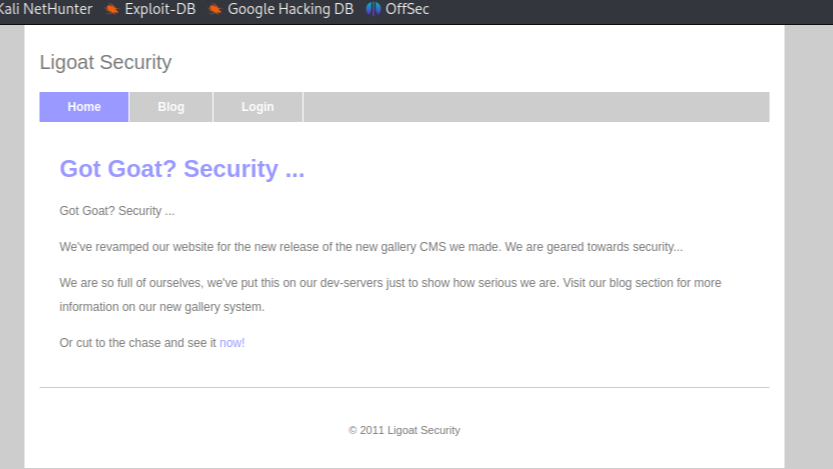
Task: Switch to the Blog navigation tab
Action: pos(171,107)
